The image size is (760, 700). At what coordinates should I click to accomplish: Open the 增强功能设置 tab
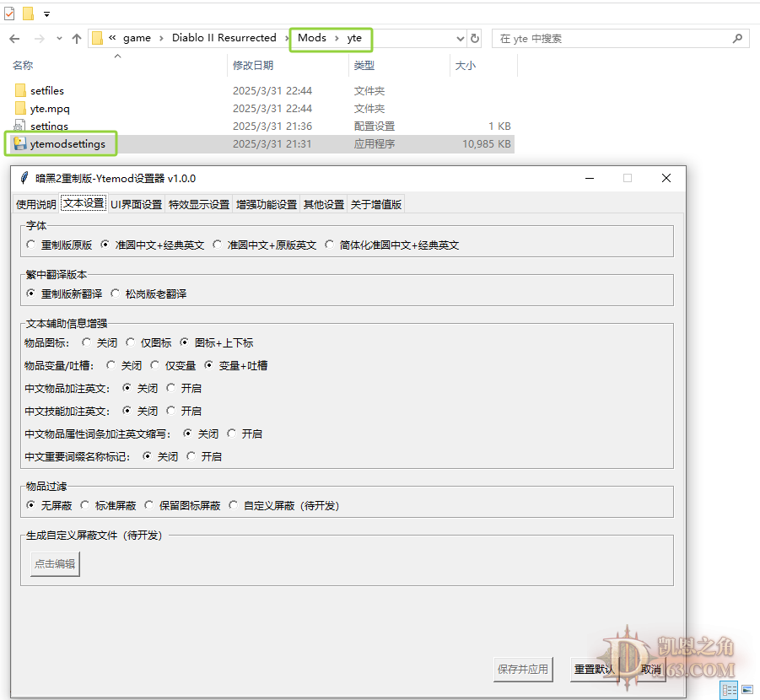click(x=266, y=205)
